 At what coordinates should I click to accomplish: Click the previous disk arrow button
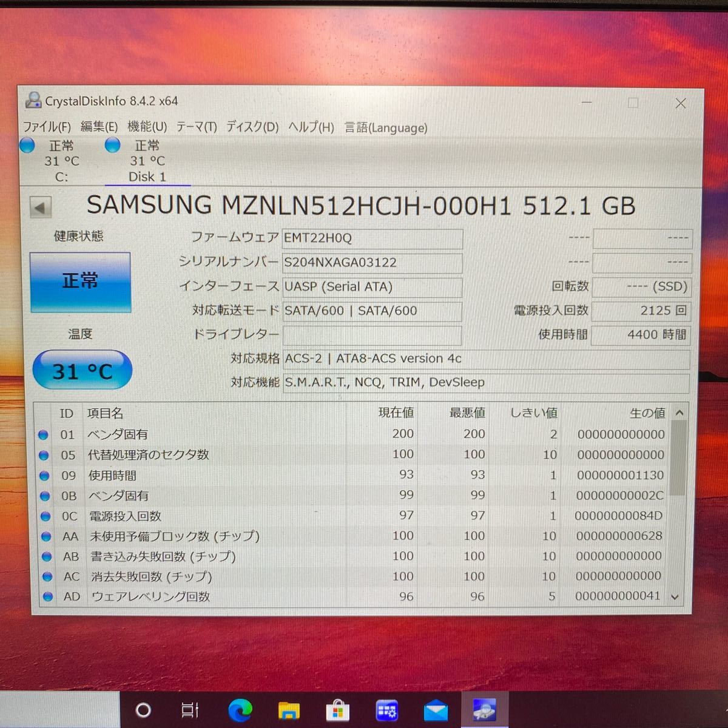pyautogui.click(x=41, y=207)
